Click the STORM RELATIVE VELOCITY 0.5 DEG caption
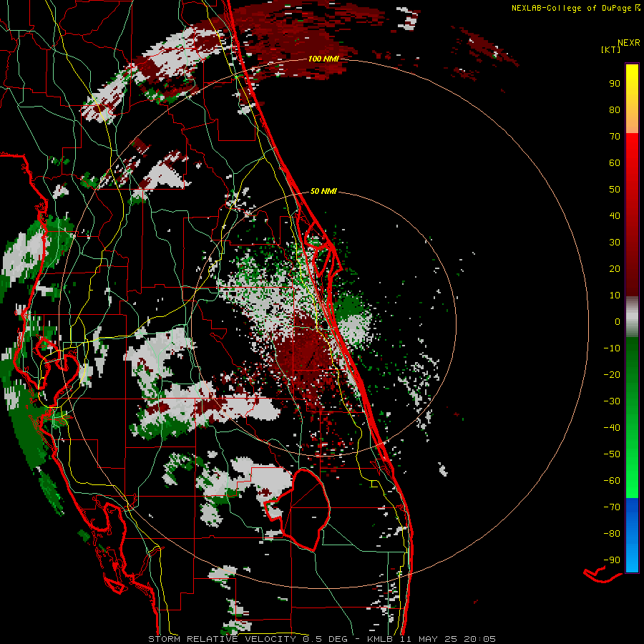 coord(248,639)
